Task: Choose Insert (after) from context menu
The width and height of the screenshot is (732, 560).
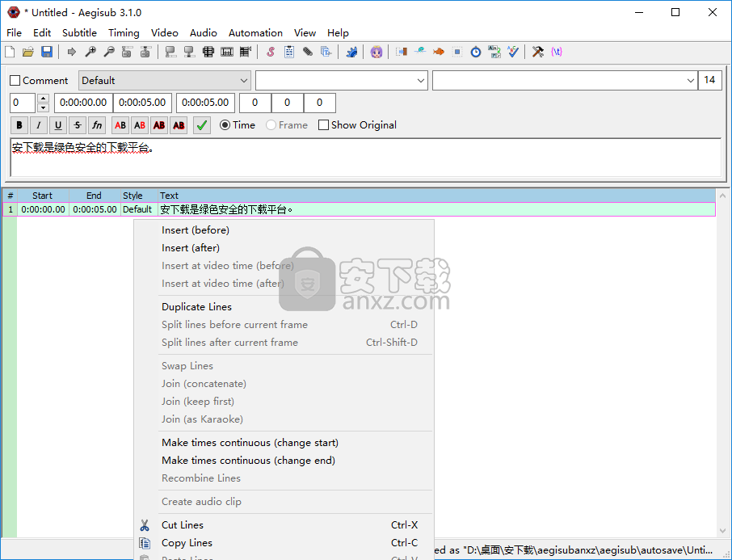Action: (x=284, y=248)
